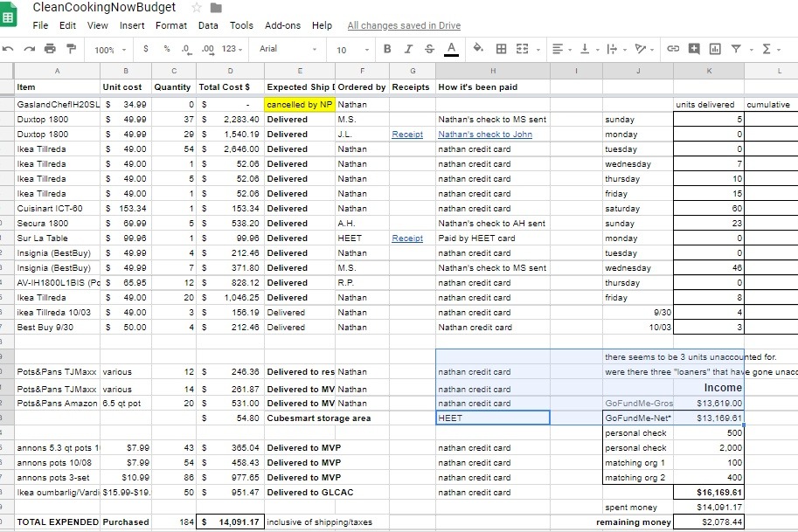Click the Undo arrow icon
The image size is (798, 532).
click(8, 49)
